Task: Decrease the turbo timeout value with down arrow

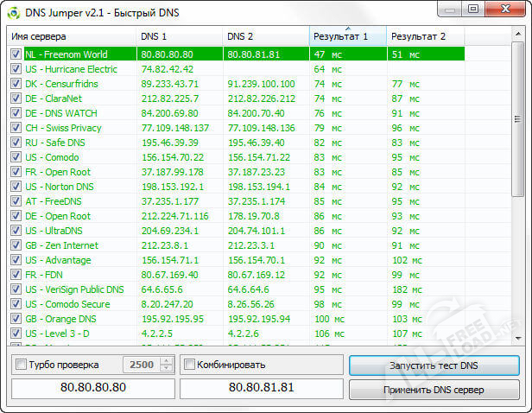Action: pos(167,369)
